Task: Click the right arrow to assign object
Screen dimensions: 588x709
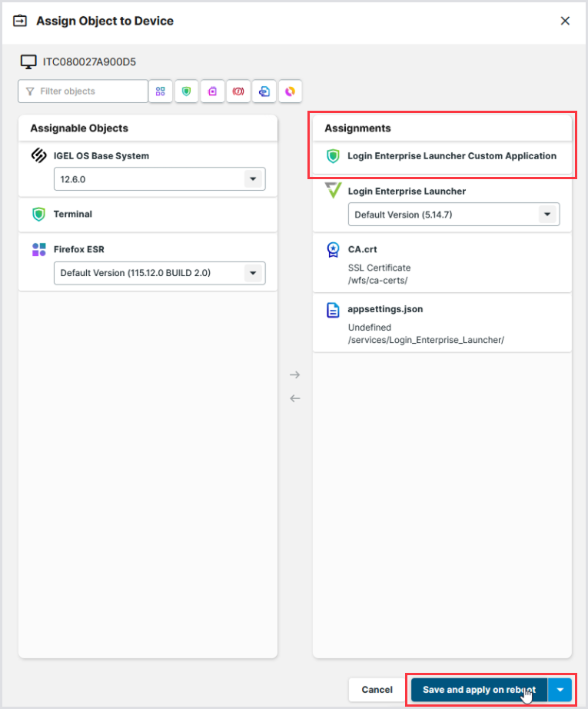Action: 294,374
